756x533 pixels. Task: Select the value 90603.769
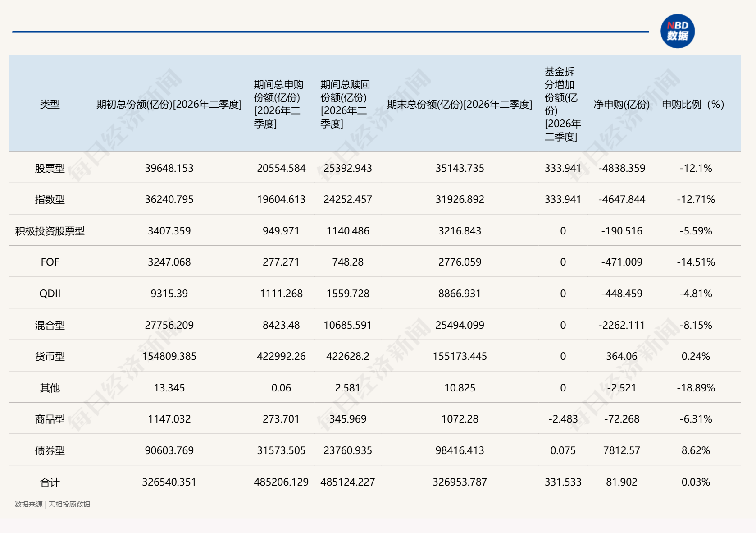point(169,450)
